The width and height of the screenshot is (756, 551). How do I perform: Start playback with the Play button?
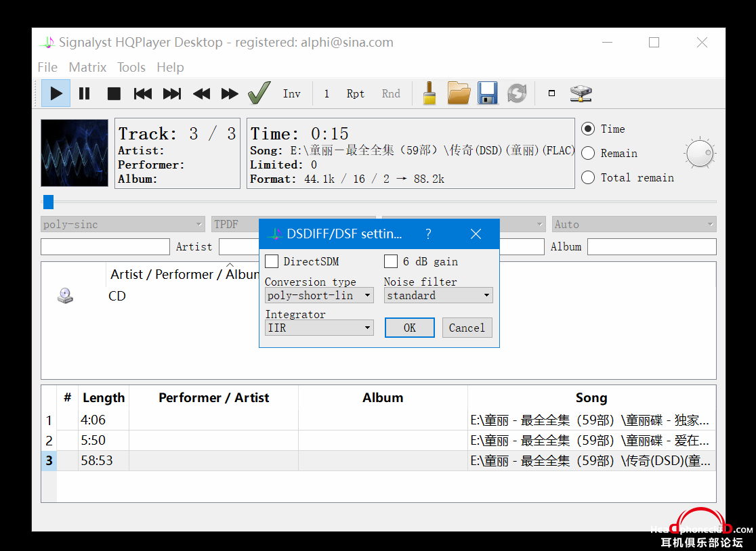pyautogui.click(x=56, y=93)
